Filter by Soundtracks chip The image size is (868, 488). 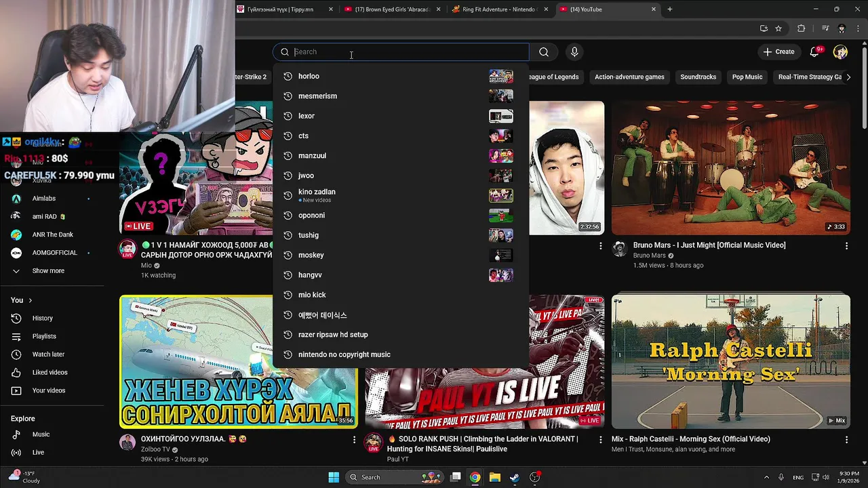coord(698,77)
